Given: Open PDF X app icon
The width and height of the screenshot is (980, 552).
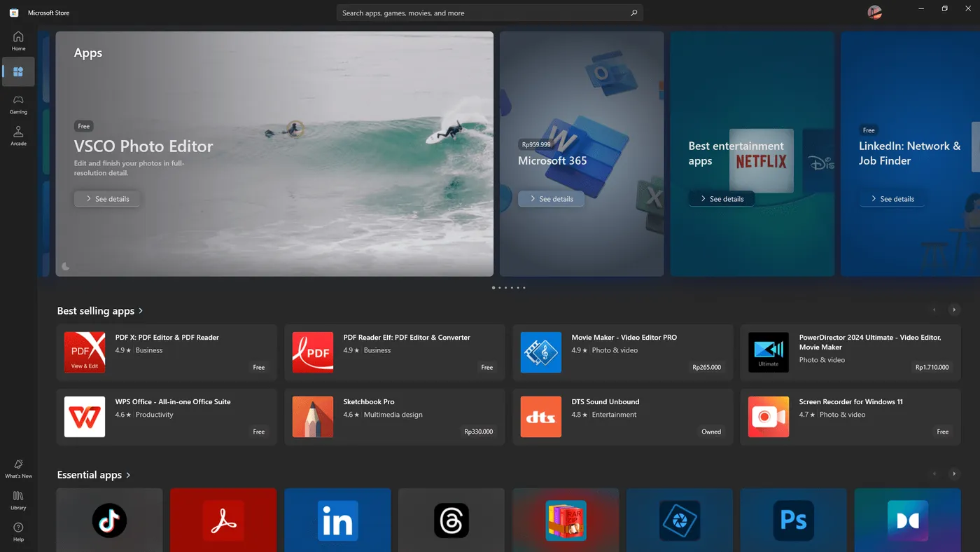Looking at the screenshot, I should 85,352.
